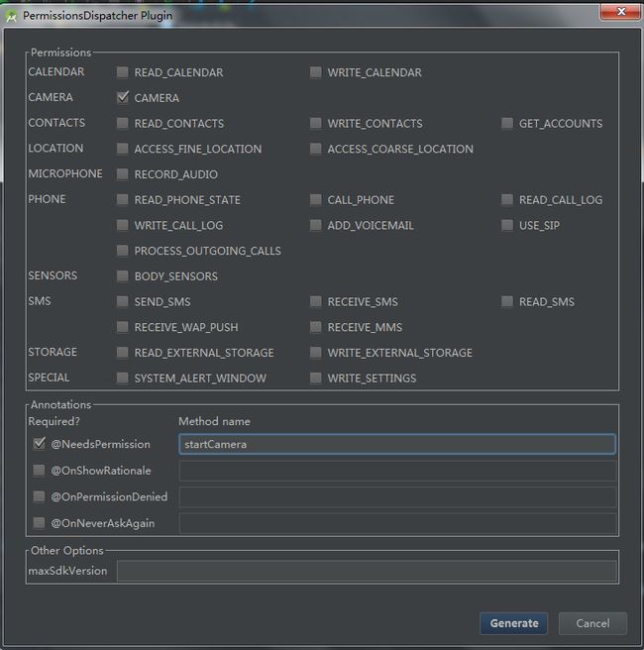
Task: Check ACCESS_COARSE_LOCATION permission
Action: 316,149
